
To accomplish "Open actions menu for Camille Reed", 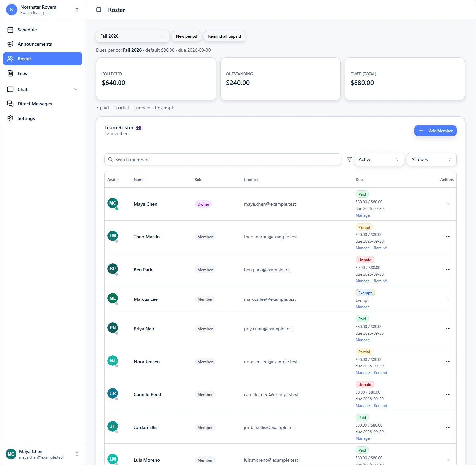I will pos(448,394).
